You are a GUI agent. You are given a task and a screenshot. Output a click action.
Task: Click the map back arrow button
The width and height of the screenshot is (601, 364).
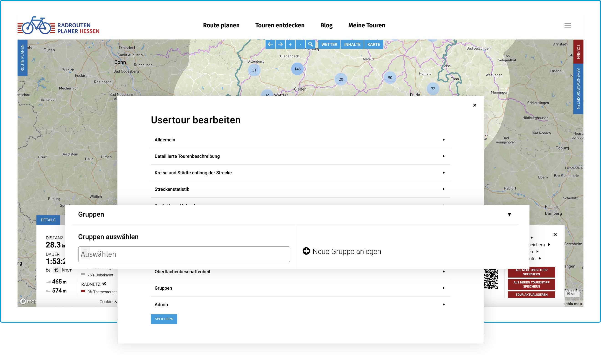pos(270,44)
